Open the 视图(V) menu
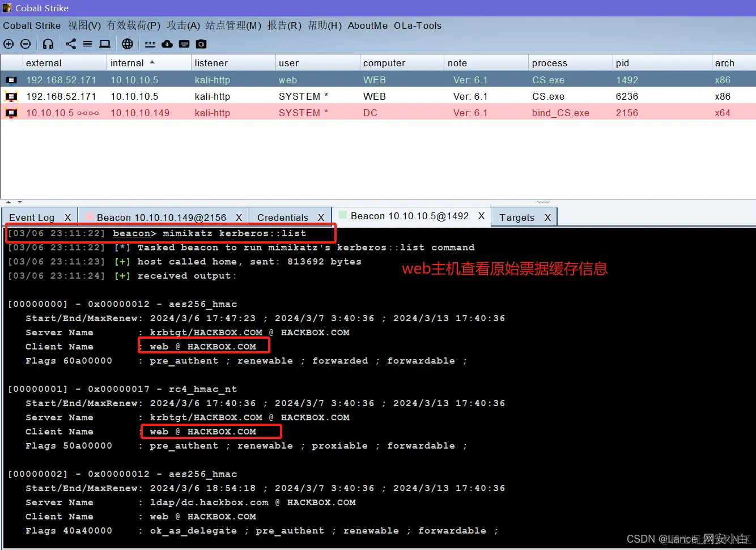Screen dimensions: 756x550 pyautogui.click(x=84, y=25)
